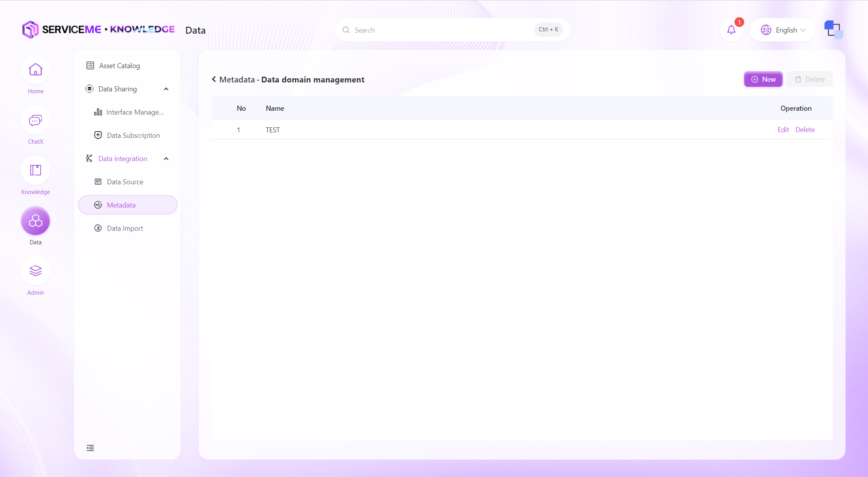Open the English language dropdown

(783, 30)
